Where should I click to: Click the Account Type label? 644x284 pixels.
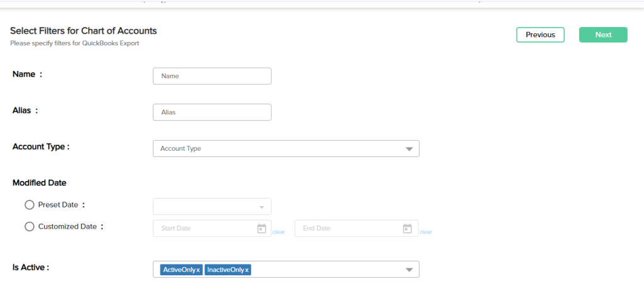[41, 147]
